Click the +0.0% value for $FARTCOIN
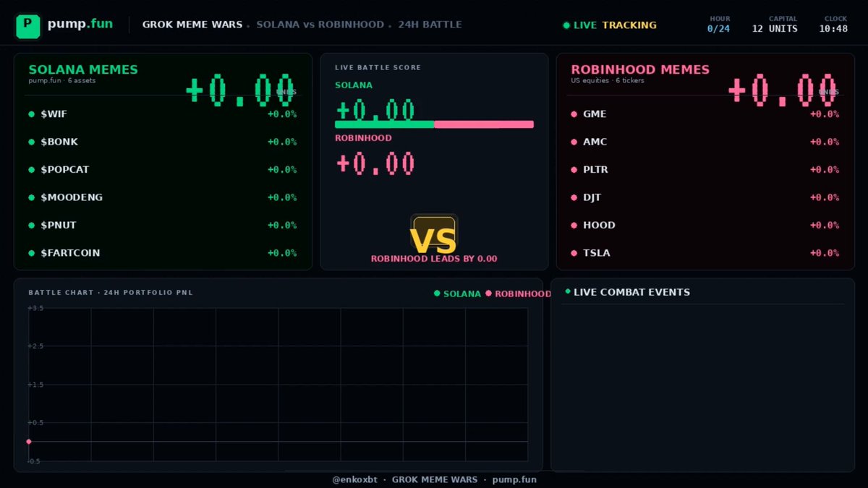The image size is (868, 488). click(282, 253)
